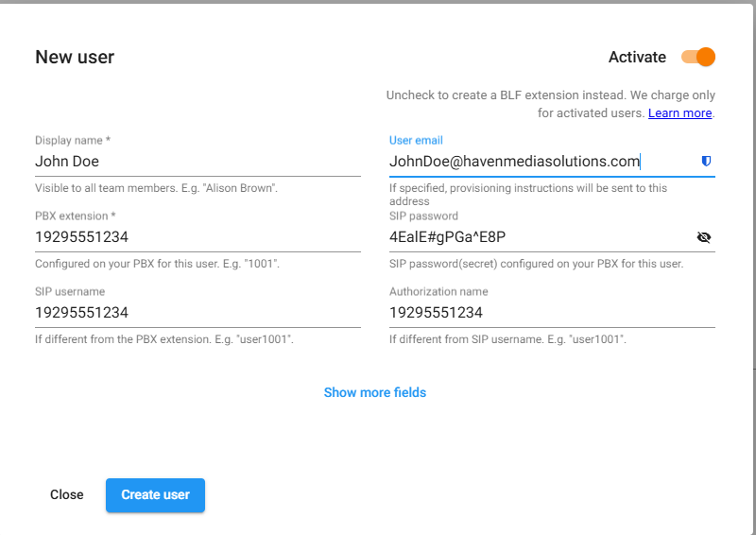Screen dimensions: 756x535
Task: Focus the Display name field containing John Doe
Action: [198, 162]
